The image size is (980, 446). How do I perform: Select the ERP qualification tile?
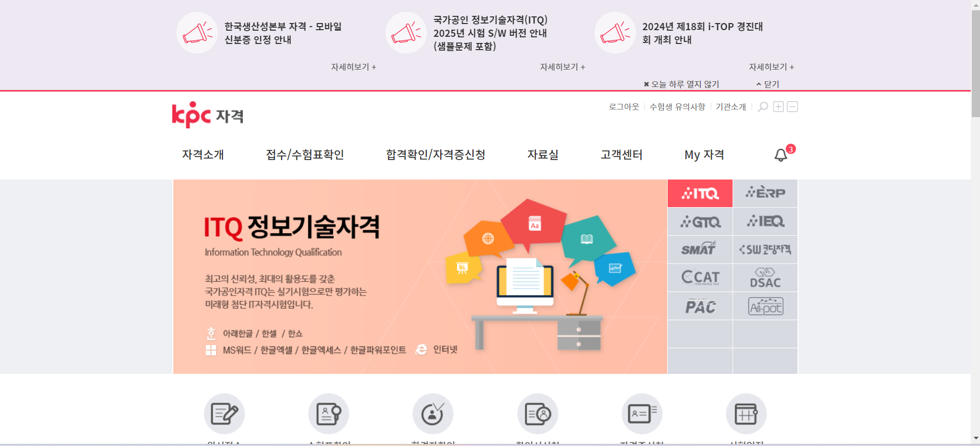765,193
